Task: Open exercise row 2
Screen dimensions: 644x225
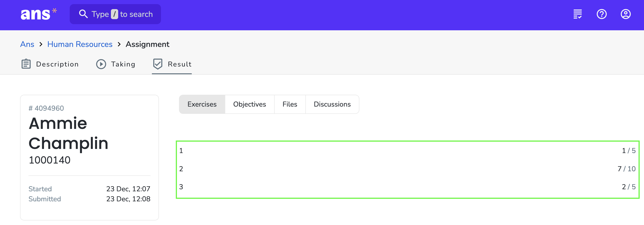Action: pos(407,169)
